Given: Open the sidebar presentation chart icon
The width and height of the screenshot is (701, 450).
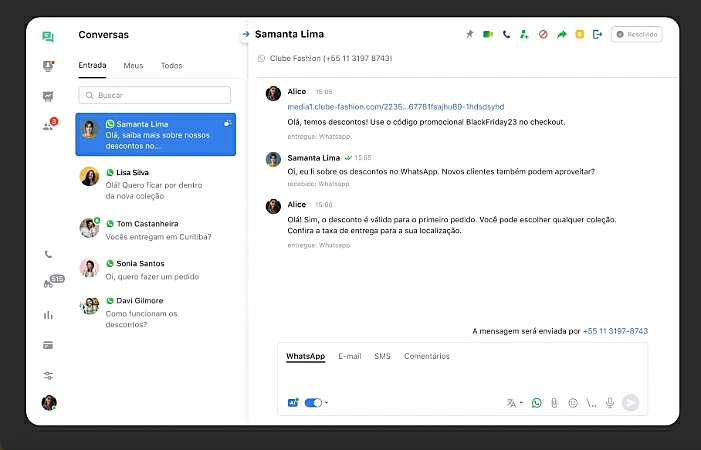Looking at the screenshot, I should (48, 96).
